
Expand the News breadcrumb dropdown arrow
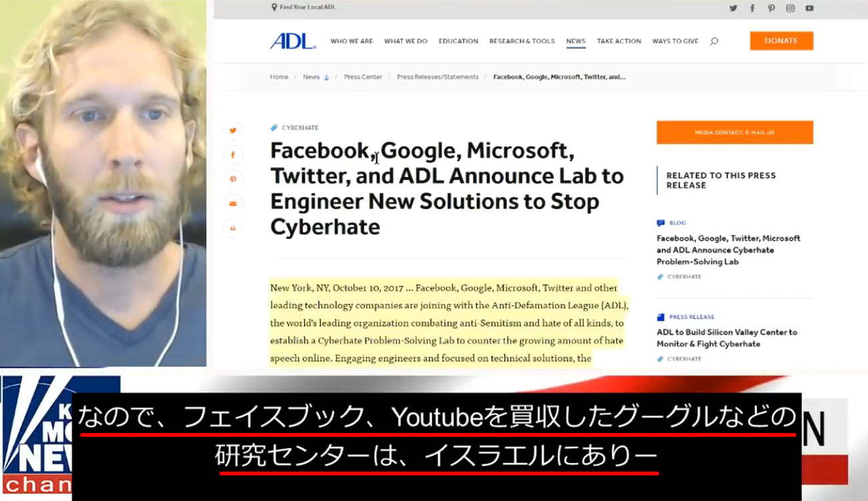(x=327, y=77)
